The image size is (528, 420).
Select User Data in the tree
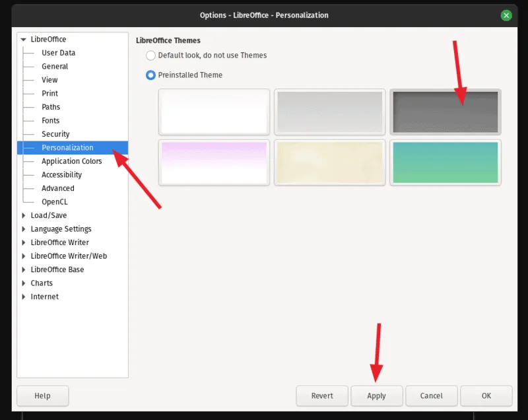tap(58, 53)
